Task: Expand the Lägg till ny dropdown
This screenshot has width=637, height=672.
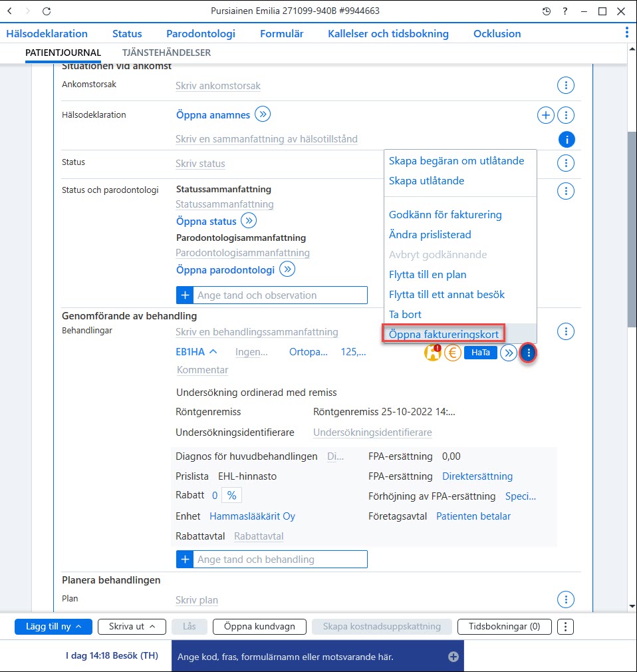Action: [x=54, y=627]
